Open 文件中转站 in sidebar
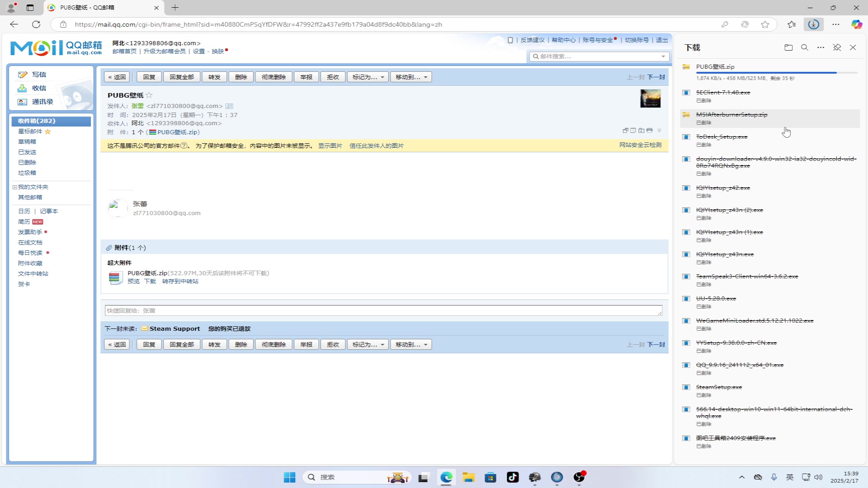 coord(33,274)
